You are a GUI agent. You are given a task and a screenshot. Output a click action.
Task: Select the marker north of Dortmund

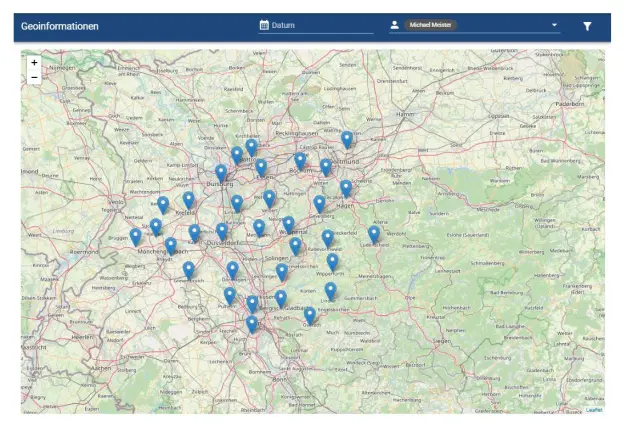(x=347, y=139)
